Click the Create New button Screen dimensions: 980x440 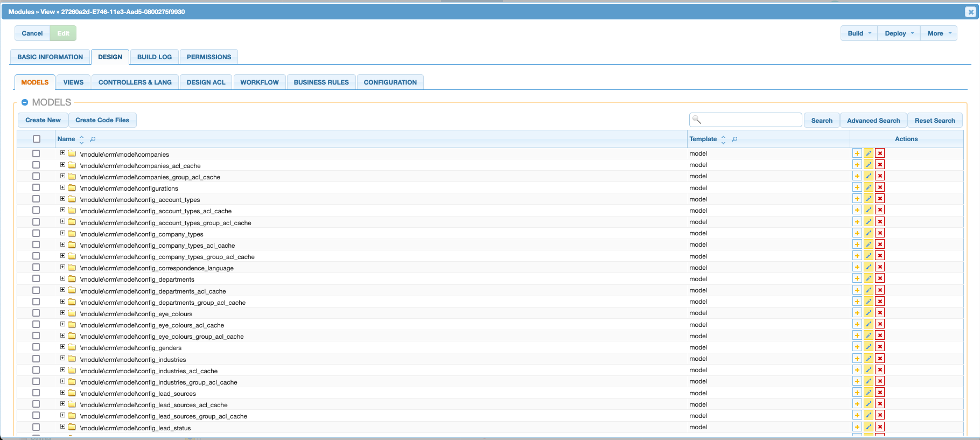[43, 120]
